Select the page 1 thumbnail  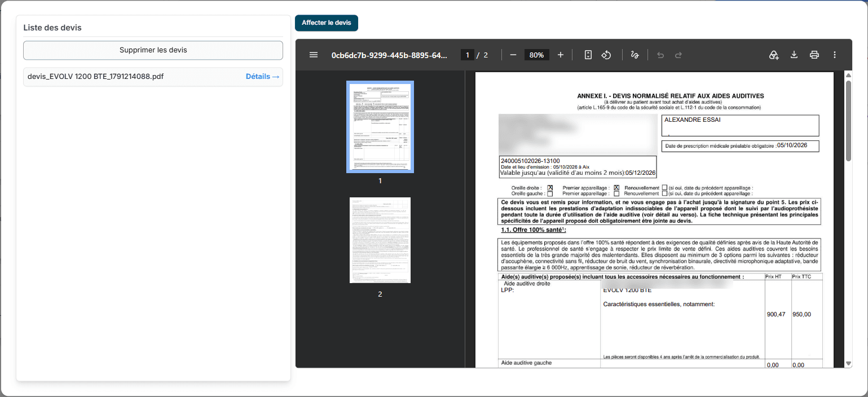pos(380,127)
